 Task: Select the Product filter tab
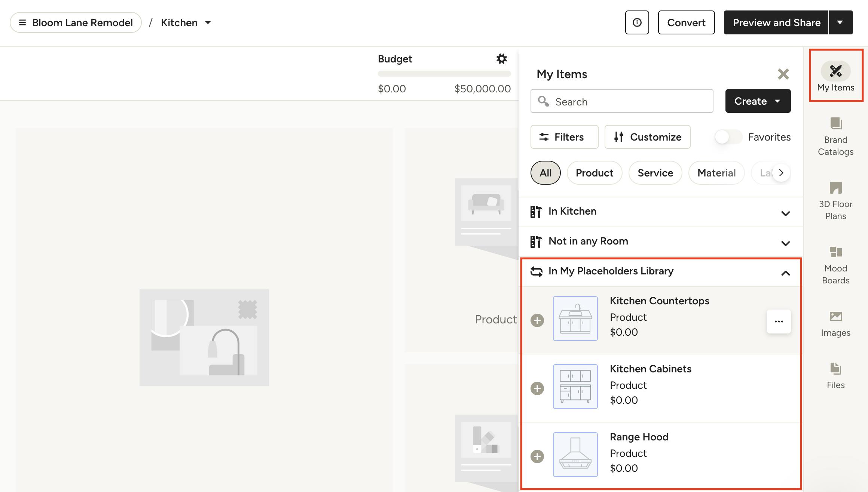pos(594,173)
